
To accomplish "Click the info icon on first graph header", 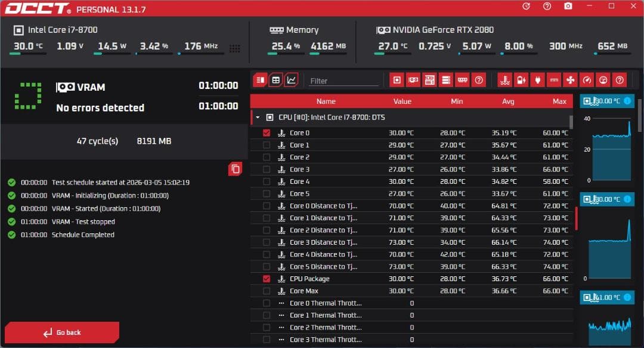I will click(627, 101).
